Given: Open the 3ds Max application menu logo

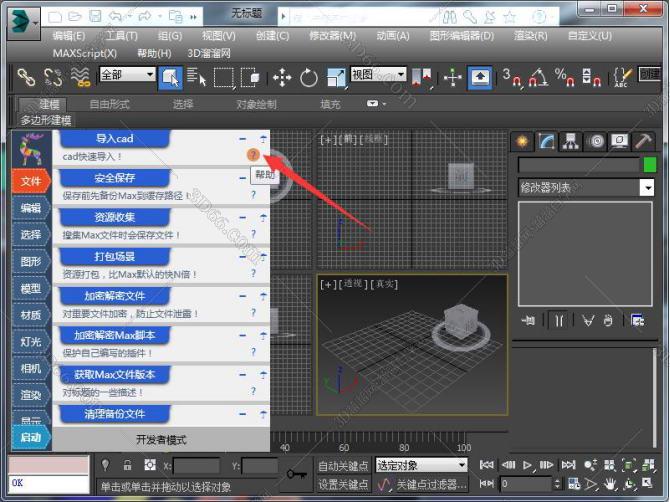Looking at the screenshot, I should point(24,22).
